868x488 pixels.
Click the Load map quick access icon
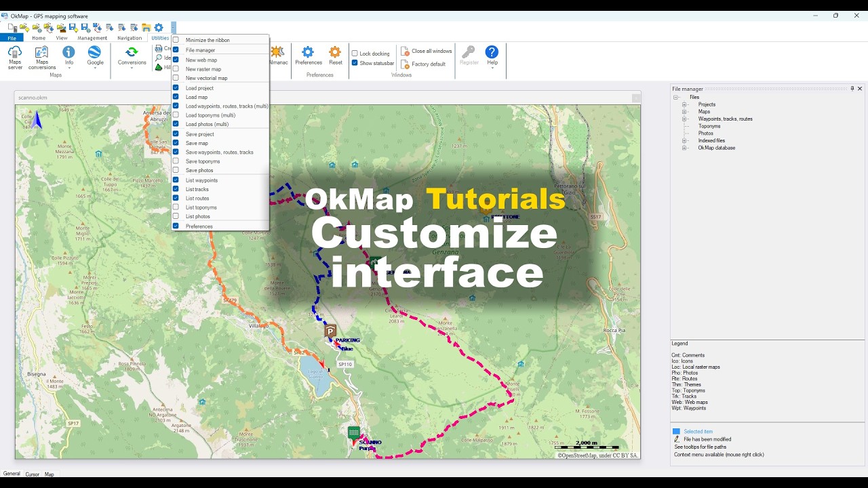point(37,28)
